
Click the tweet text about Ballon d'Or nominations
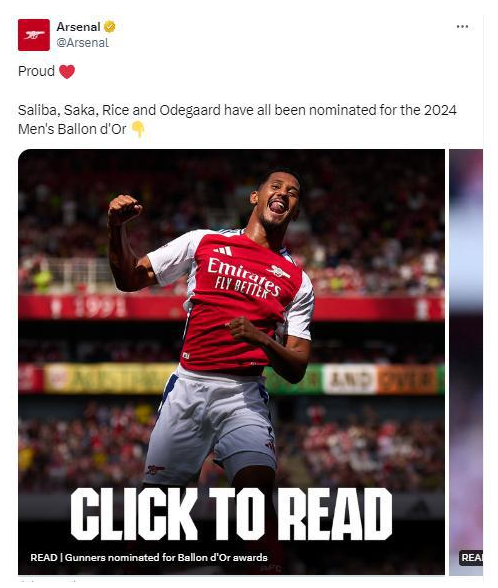pyautogui.click(x=237, y=120)
